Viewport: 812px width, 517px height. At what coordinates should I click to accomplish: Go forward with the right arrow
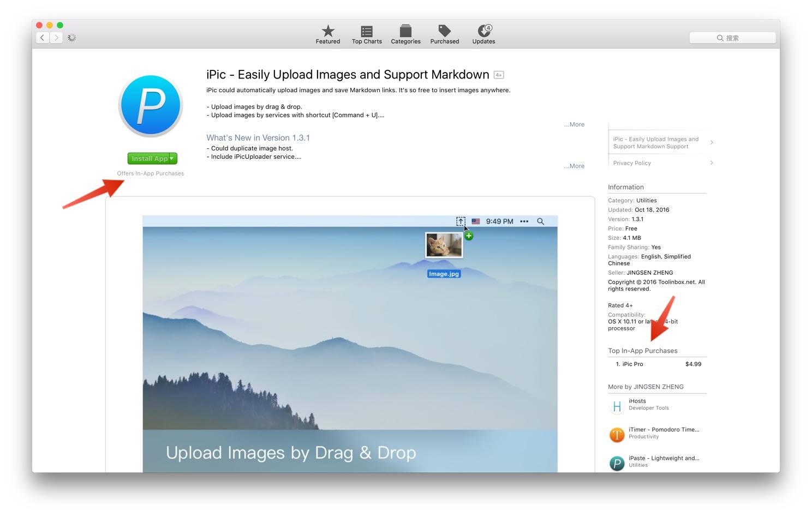[x=56, y=38]
